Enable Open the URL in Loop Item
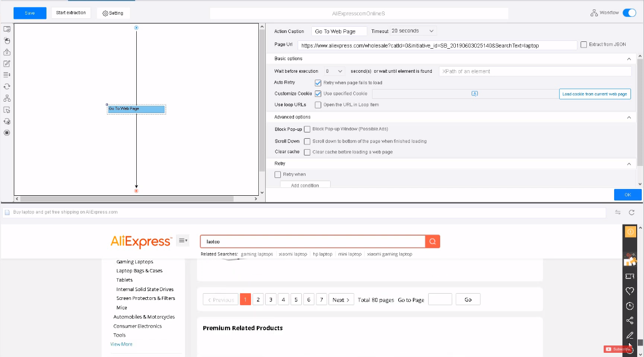The width and height of the screenshot is (644, 357). pos(318,105)
